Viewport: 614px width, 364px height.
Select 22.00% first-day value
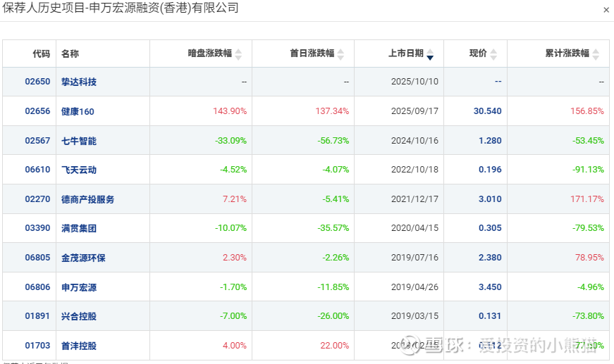point(334,346)
